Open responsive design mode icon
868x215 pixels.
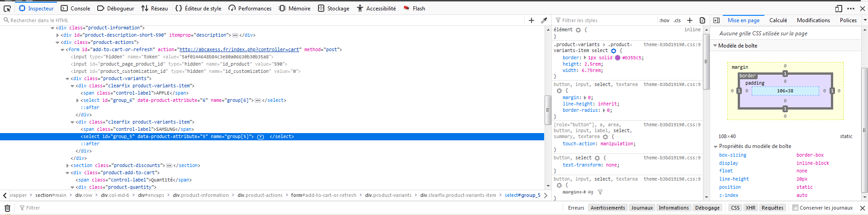tap(839, 8)
